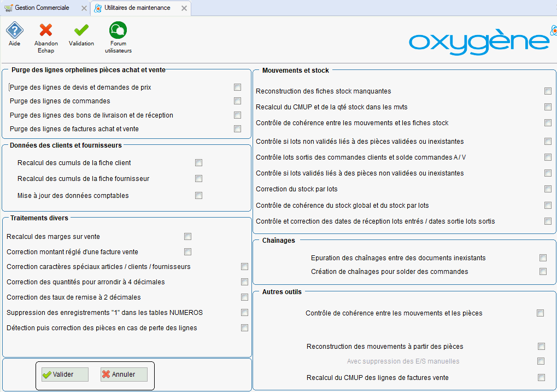Image resolution: width=557 pixels, height=392 pixels.
Task: Click the Annuler button
Action: tap(124, 375)
